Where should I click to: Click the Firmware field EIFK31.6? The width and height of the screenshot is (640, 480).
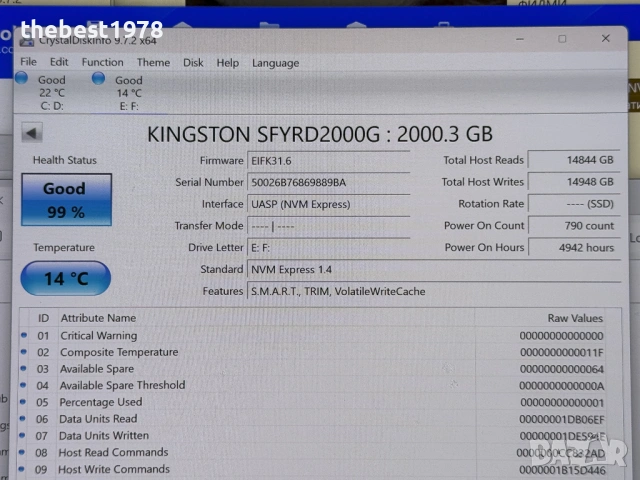point(328,161)
